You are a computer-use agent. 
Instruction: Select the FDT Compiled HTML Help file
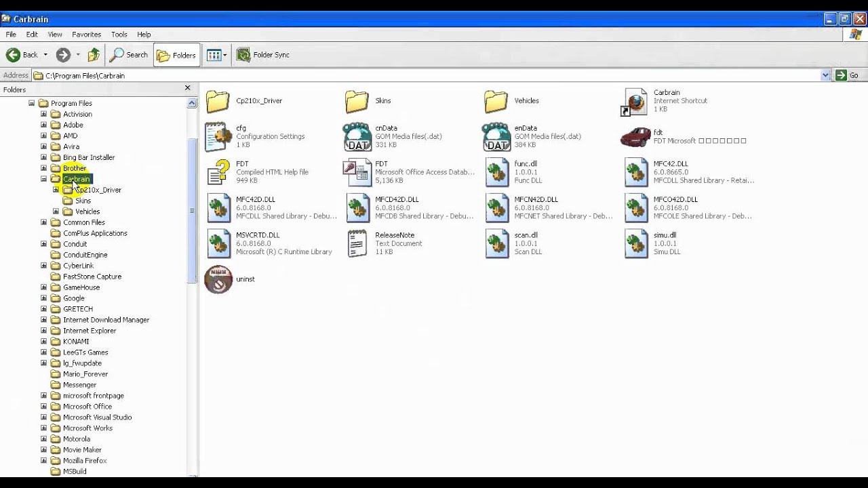point(218,172)
